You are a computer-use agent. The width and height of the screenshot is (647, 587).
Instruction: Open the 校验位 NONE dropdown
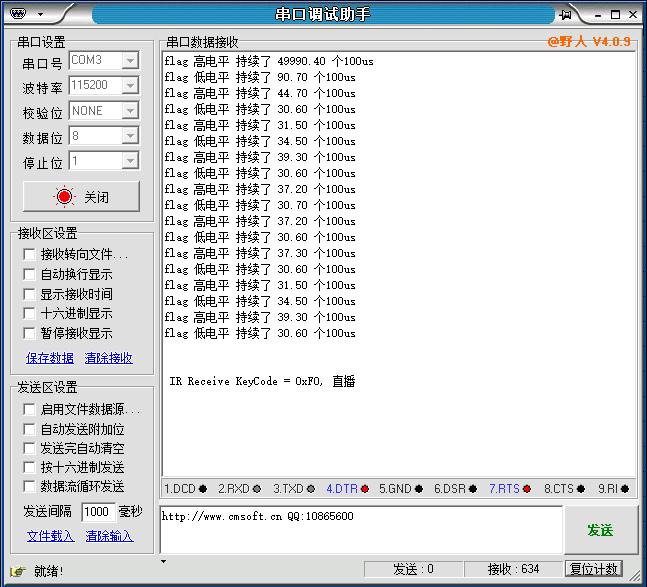tap(130, 111)
